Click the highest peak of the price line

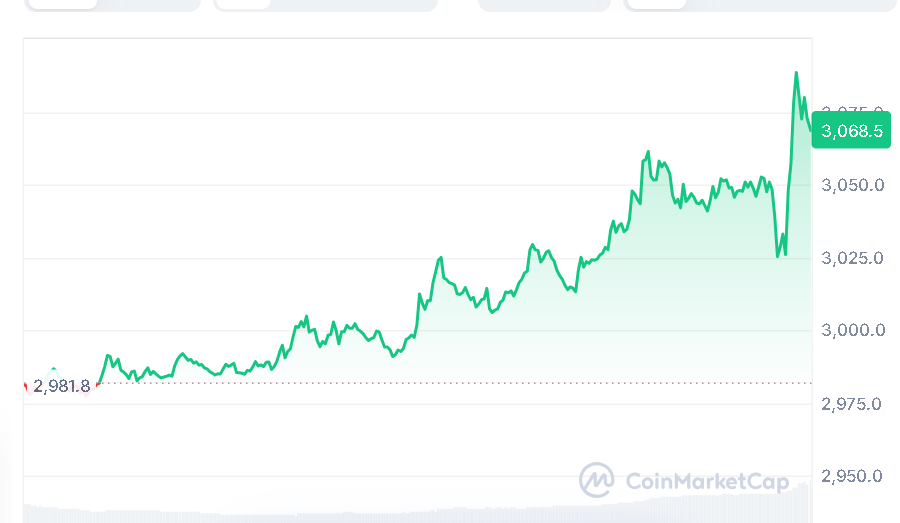(796, 73)
